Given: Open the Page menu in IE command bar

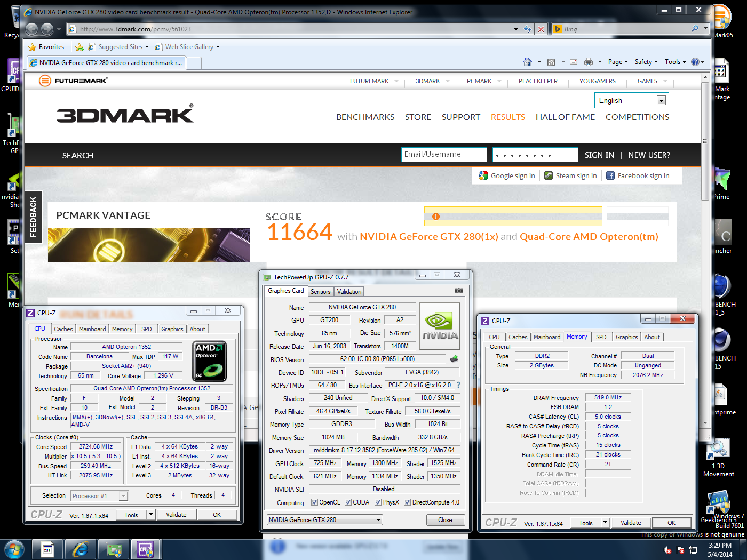Looking at the screenshot, I should 618,62.
